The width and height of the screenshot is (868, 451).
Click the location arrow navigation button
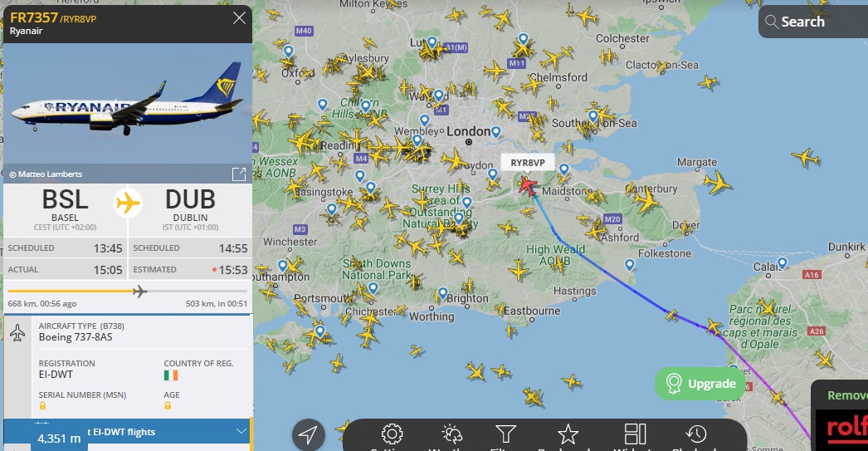pos(309,435)
